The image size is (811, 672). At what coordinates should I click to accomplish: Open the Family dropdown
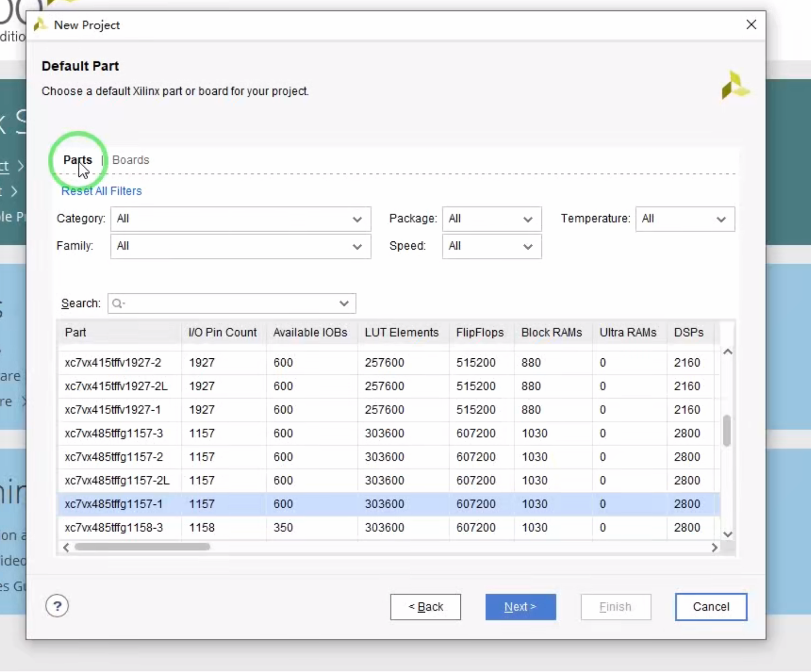[x=241, y=246]
